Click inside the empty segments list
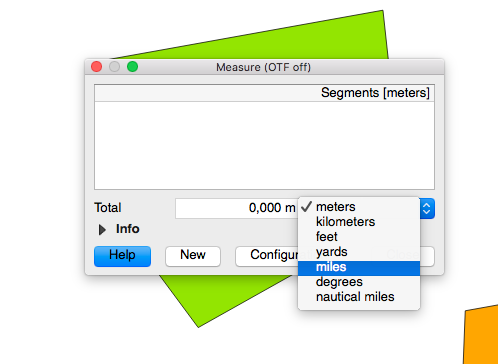The height and width of the screenshot is (364, 498). (x=264, y=145)
